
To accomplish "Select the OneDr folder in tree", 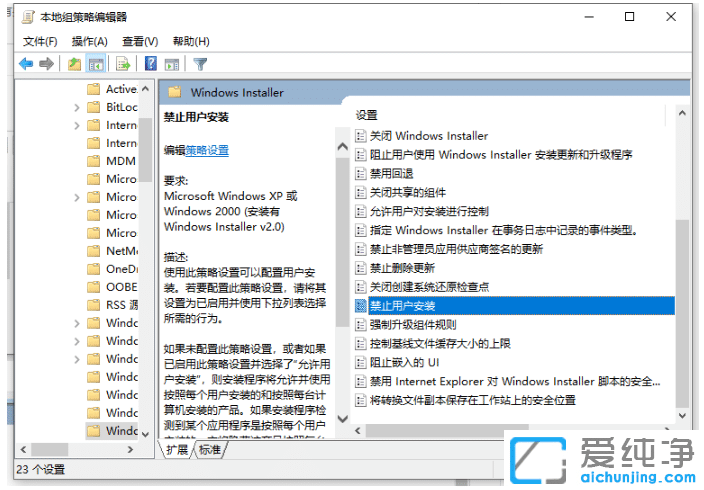I will pos(112,269).
